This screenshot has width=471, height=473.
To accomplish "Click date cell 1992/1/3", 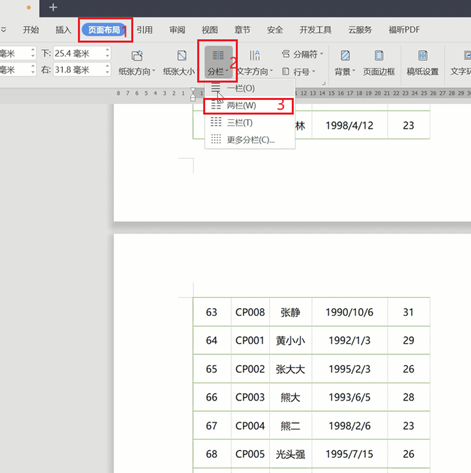I will (x=349, y=340).
